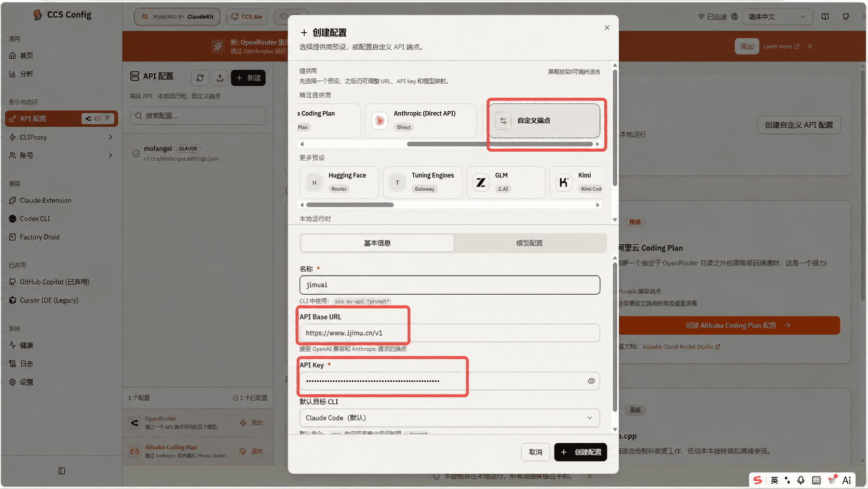Open the CCS Bar button
This screenshot has width=868, height=489.
coord(247,17)
